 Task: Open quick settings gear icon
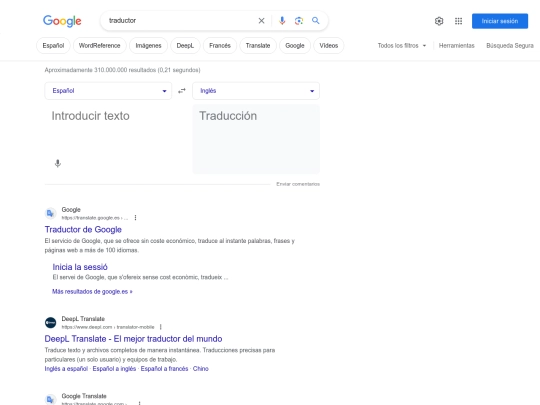tap(439, 21)
